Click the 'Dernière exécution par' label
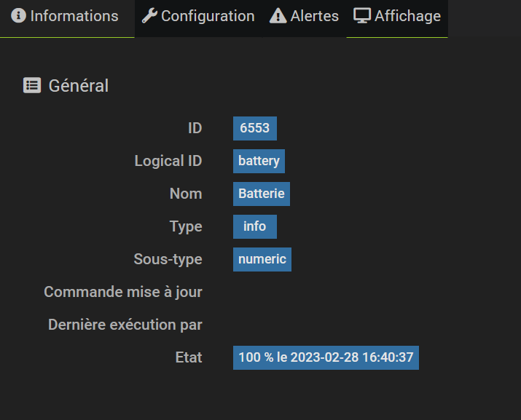This screenshot has width=521, height=420. 125,325
